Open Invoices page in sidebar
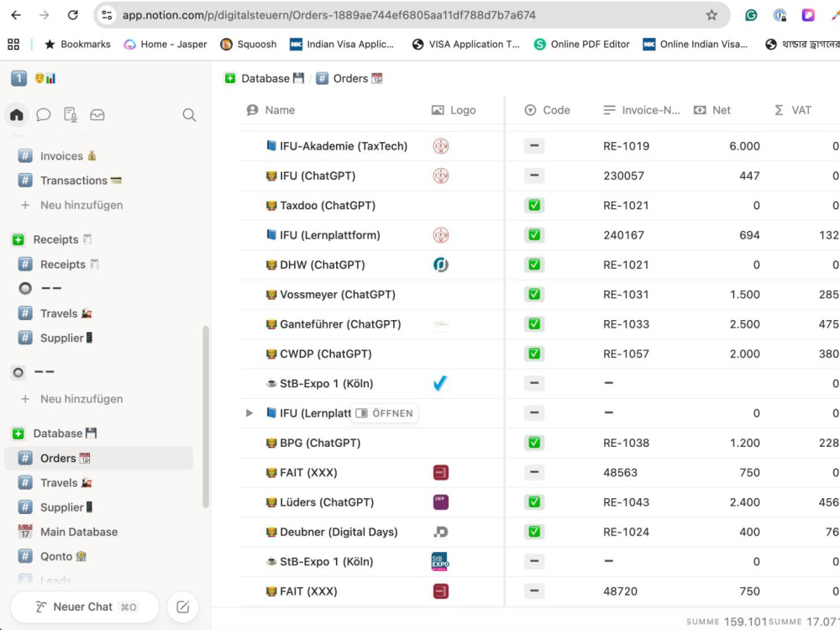840x630 pixels. [x=68, y=156]
